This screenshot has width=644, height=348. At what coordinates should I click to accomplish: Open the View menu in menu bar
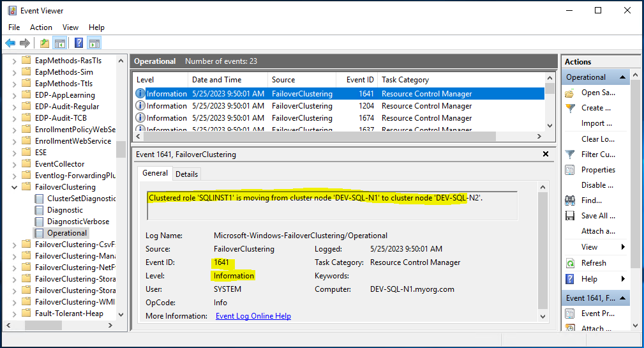(70, 27)
